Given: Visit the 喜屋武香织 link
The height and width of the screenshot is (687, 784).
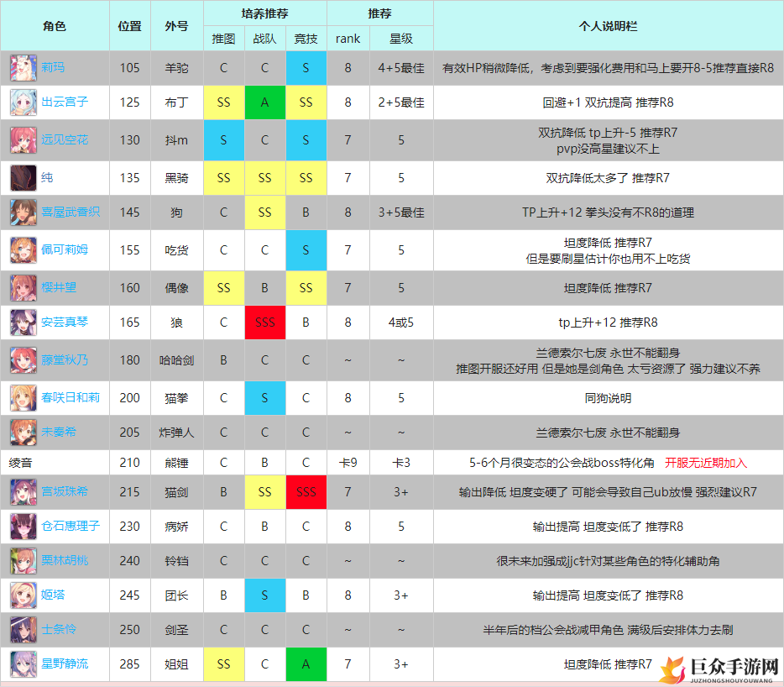Looking at the screenshot, I should (71, 212).
